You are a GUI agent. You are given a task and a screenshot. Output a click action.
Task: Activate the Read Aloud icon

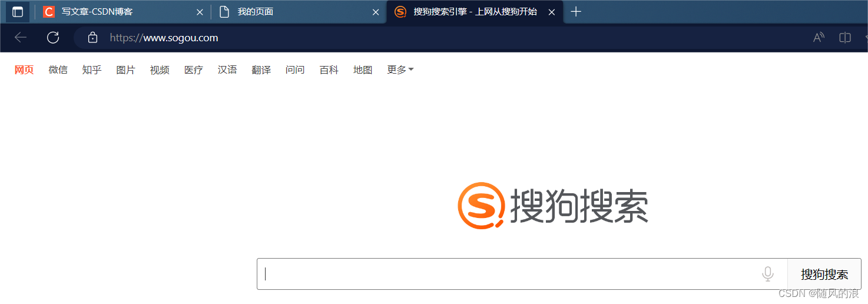point(819,38)
